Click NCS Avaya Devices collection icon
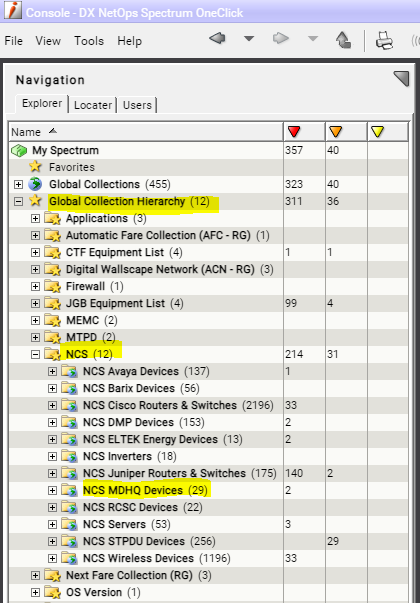 coord(70,371)
